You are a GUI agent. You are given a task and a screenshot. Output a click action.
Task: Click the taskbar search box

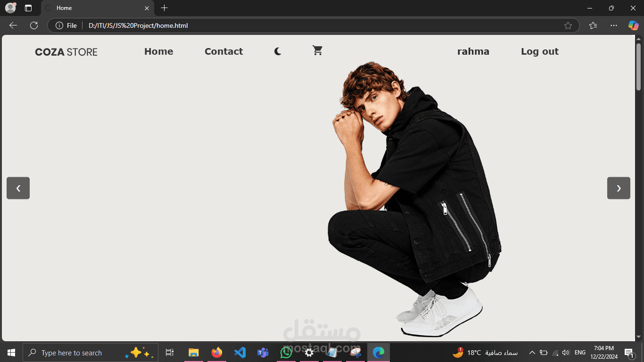pyautogui.click(x=91, y=353)
